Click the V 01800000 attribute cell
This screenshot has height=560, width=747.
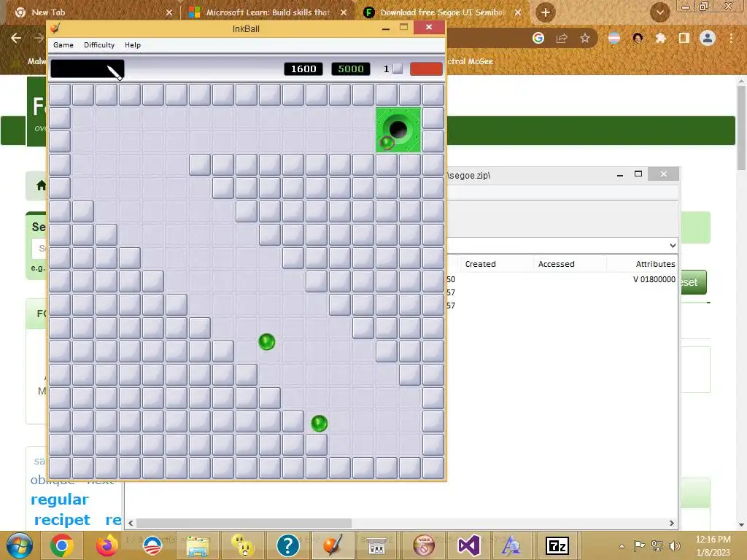pos(654,279)
